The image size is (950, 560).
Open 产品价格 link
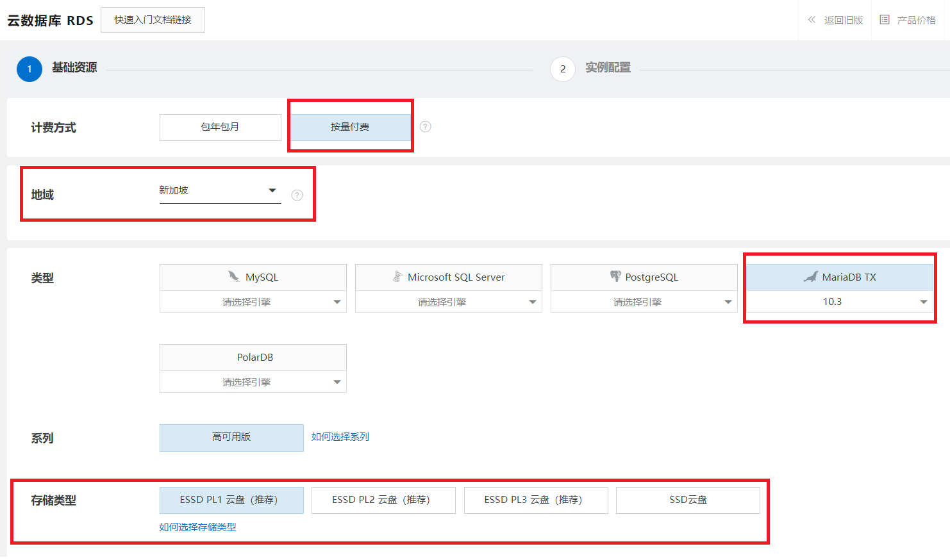pos(917,20)
